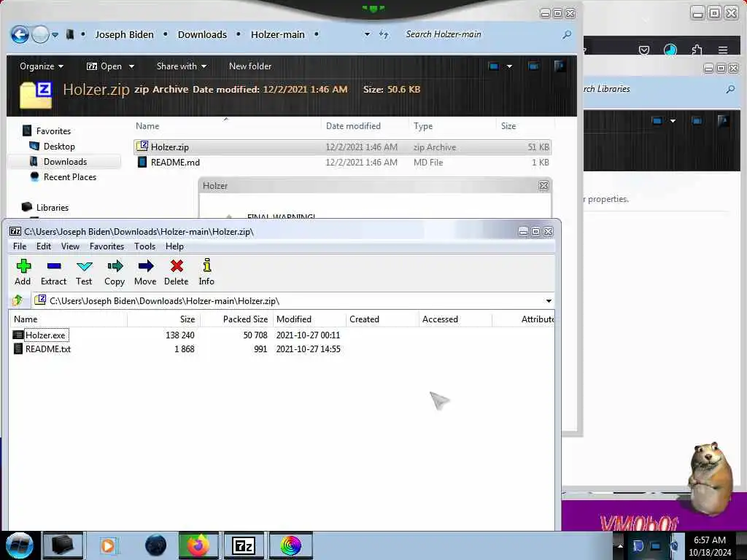The width and height of the screenshot is (747, 560).
Task: Open the Help menu in 7-Zip
Action: click(x=174, y=246)
